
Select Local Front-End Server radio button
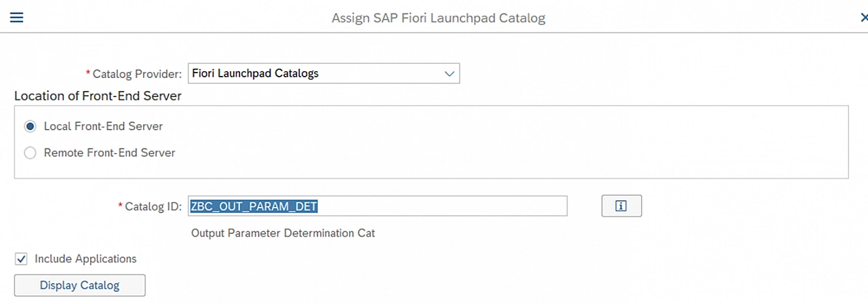click(30, 126)
